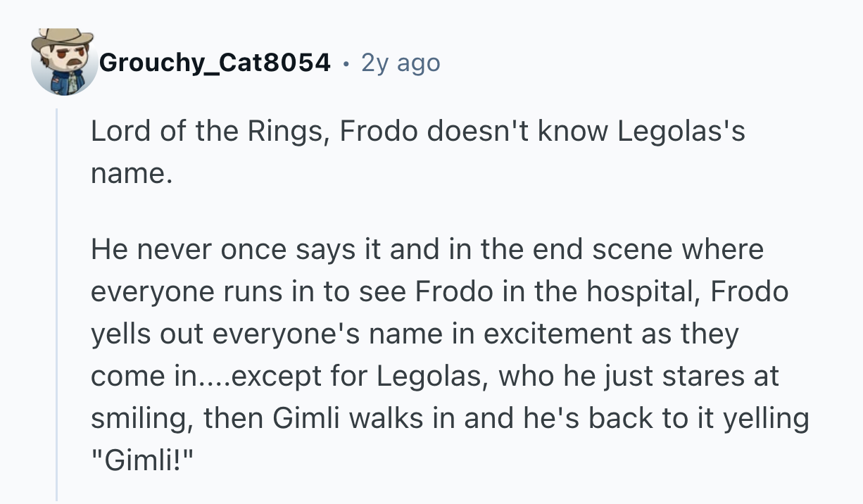Click Grouchy_Cat8054's cowboy hat avatar
This screenshot has width=863, height=504.
coord(64,62)
